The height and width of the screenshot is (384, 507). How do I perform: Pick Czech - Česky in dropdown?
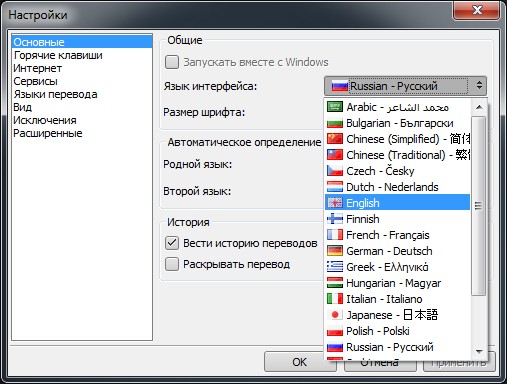[x=397, y=171]
